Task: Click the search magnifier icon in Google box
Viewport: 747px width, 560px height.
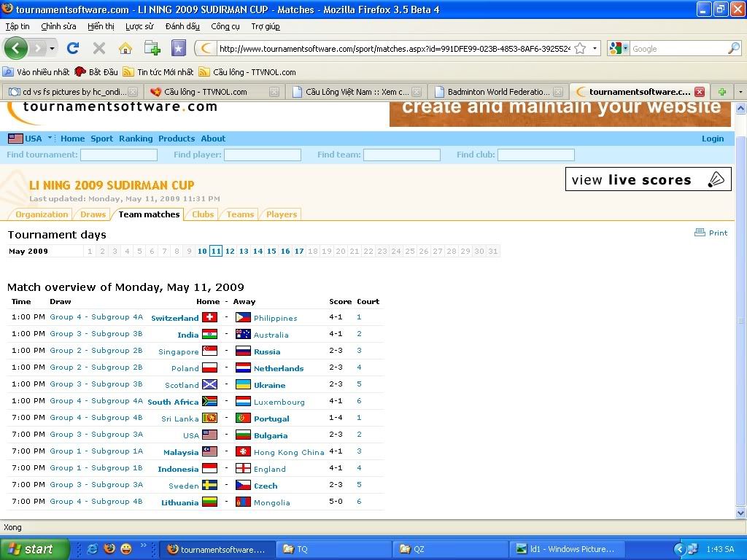Action: click(734, 48)
